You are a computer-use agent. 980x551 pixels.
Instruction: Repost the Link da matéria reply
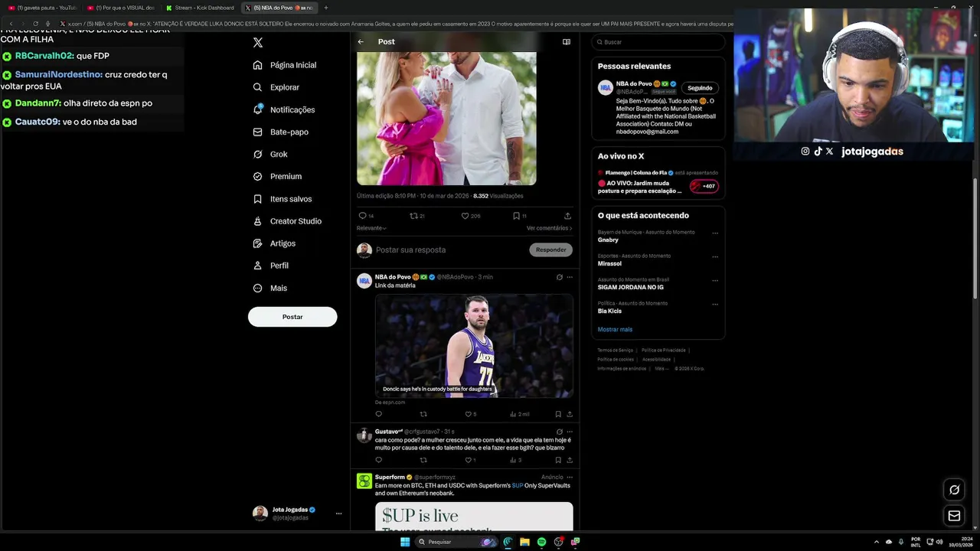[423, 414]
